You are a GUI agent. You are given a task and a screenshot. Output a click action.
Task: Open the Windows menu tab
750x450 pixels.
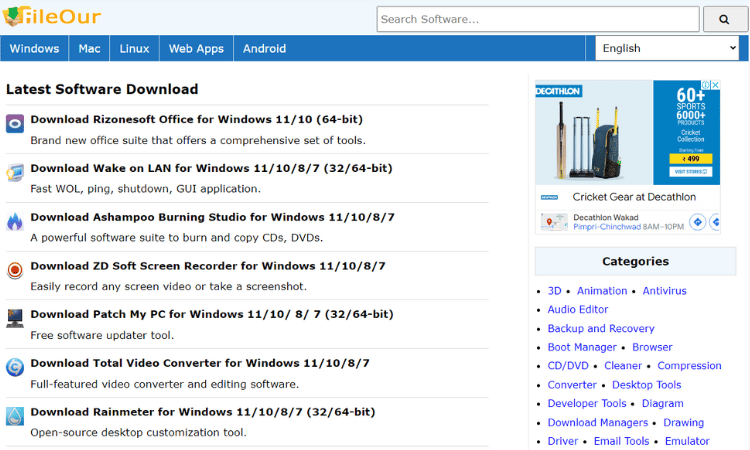(34, 48)
